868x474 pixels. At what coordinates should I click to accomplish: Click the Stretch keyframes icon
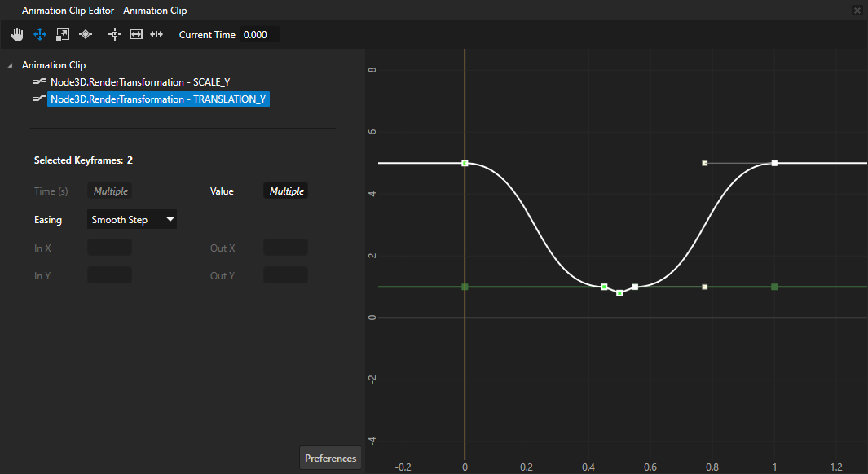[x=156, y=34]
